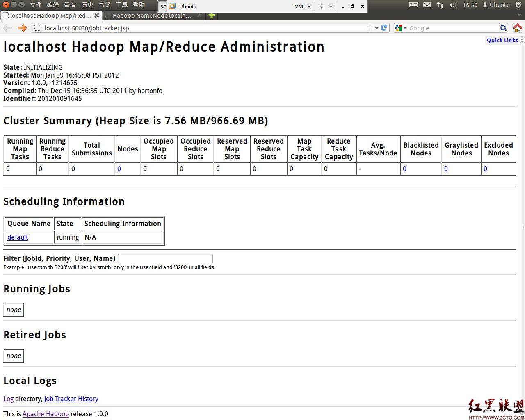Switch to Hadoop NameNode tab
Image resolution: width=525 pixels, height=420 pixels.
tap(152, 15)
